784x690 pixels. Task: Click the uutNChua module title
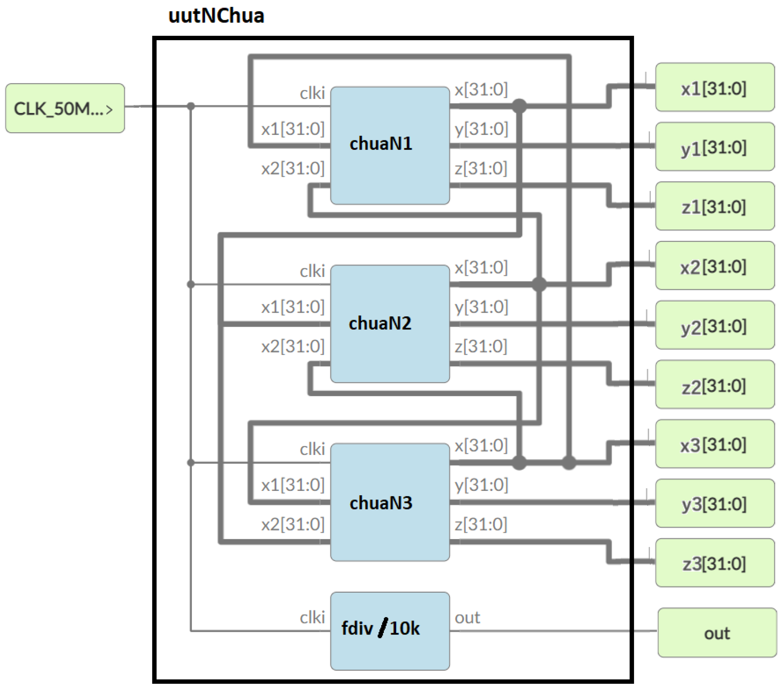[216, 16]
